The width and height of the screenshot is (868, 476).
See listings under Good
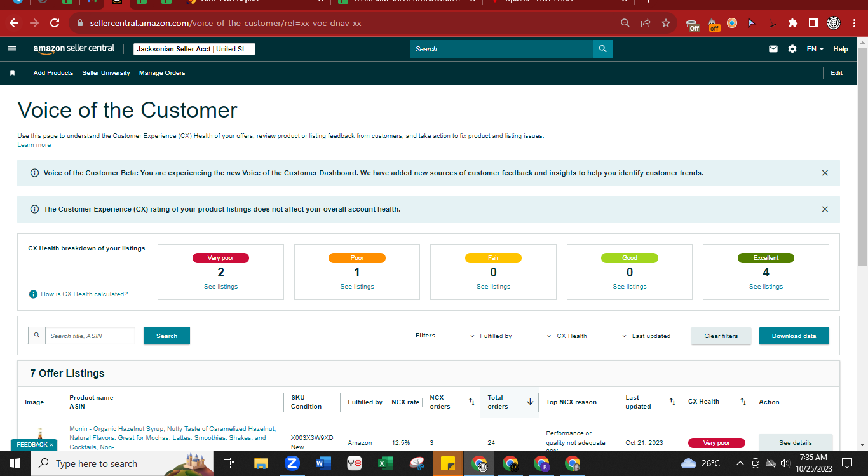[630, 287]
